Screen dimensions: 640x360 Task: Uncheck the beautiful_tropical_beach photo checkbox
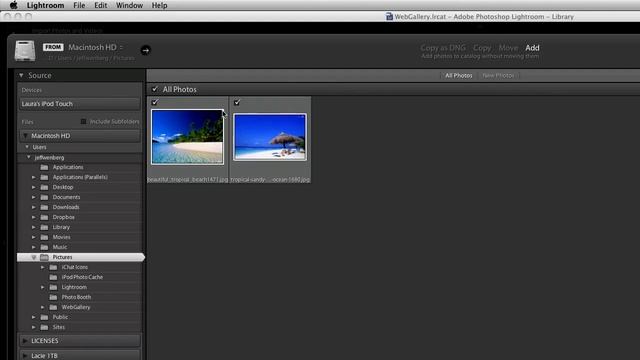(x=155, y=102)
